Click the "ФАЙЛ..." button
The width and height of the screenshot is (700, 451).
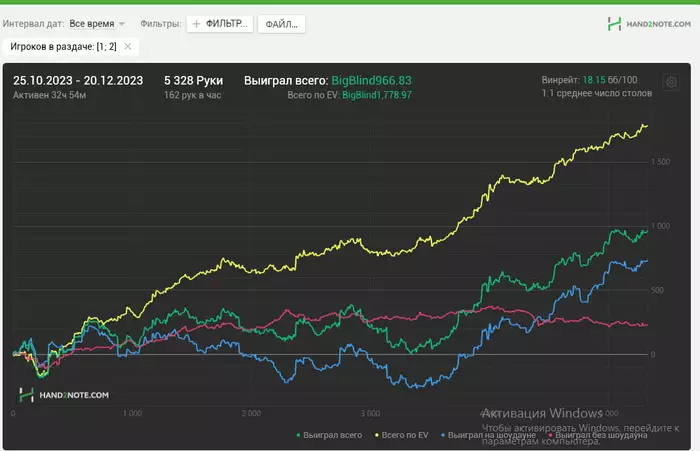[281, 24]
